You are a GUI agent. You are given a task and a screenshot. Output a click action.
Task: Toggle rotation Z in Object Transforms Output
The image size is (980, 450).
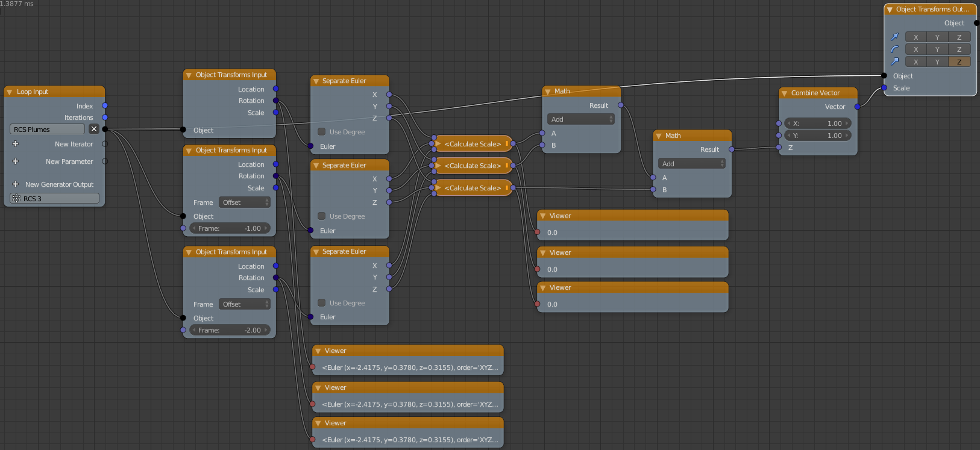[x=959, y=49]
